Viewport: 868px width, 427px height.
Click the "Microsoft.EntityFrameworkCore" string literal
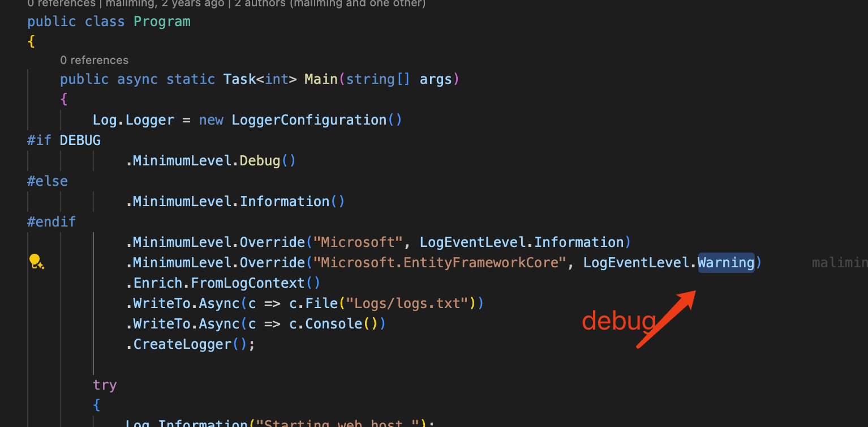pyautogui.click(x=440, y=263)
